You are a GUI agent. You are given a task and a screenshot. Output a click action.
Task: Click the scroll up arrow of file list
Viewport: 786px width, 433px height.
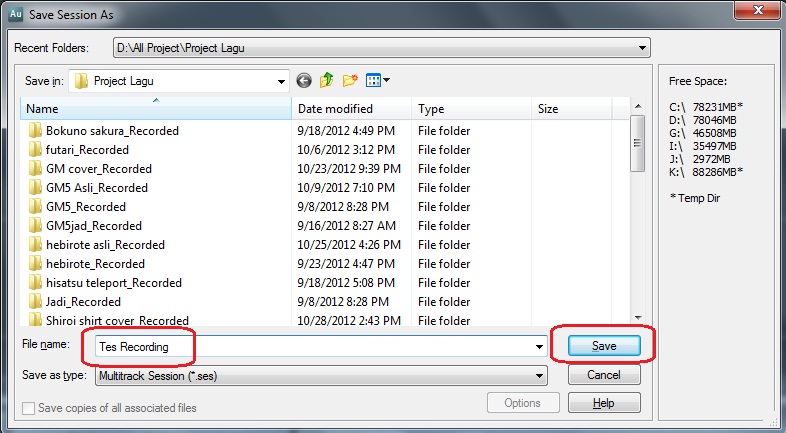coord(638,106)
